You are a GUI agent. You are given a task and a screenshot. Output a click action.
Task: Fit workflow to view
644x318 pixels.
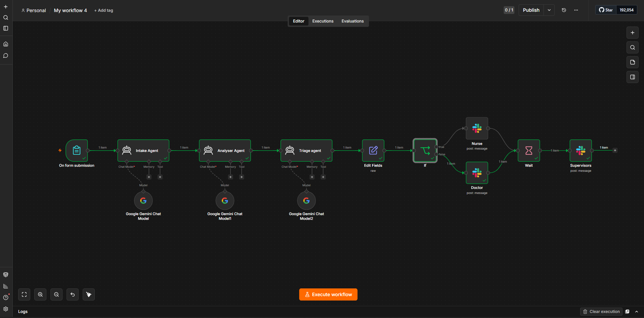coord(24,294)
